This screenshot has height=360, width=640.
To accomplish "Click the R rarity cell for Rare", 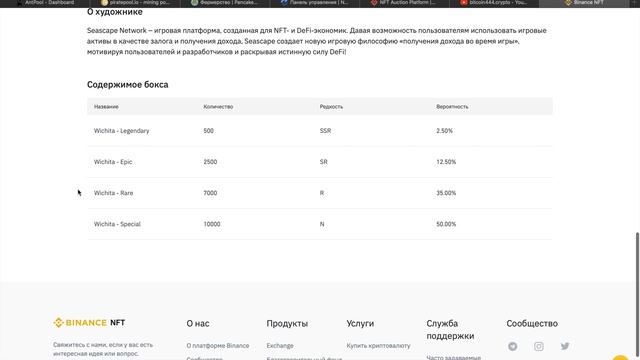I will click(x=322, y=193).
